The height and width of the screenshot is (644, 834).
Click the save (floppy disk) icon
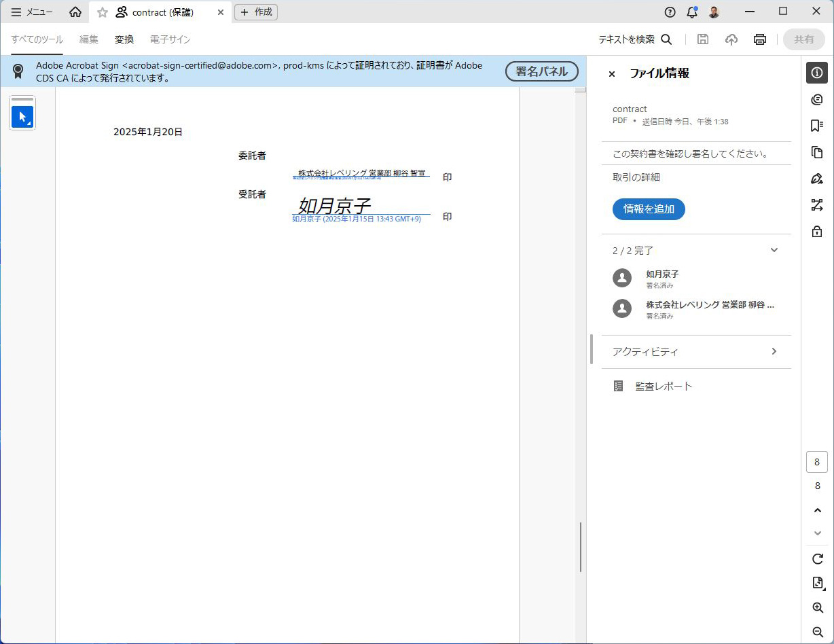(703, 39)
